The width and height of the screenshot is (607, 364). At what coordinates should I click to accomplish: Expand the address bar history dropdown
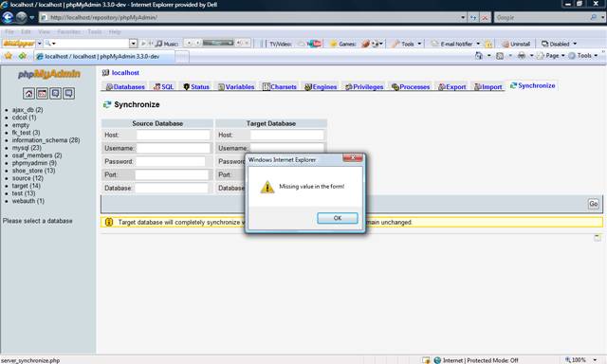463,17
